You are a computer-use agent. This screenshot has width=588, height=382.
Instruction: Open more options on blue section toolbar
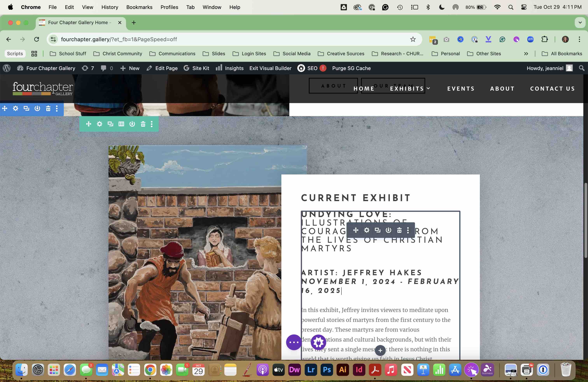pyautogui.click(x=57, y=108)
